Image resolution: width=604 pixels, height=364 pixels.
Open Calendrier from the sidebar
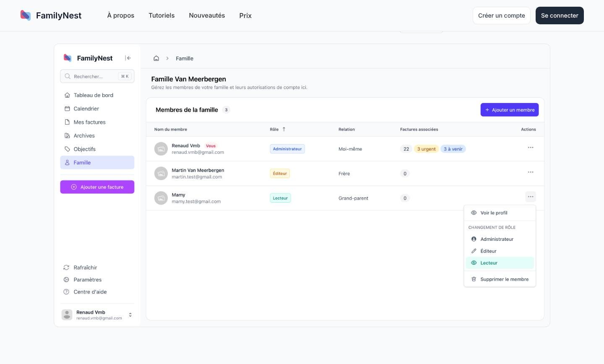[97, 108]
